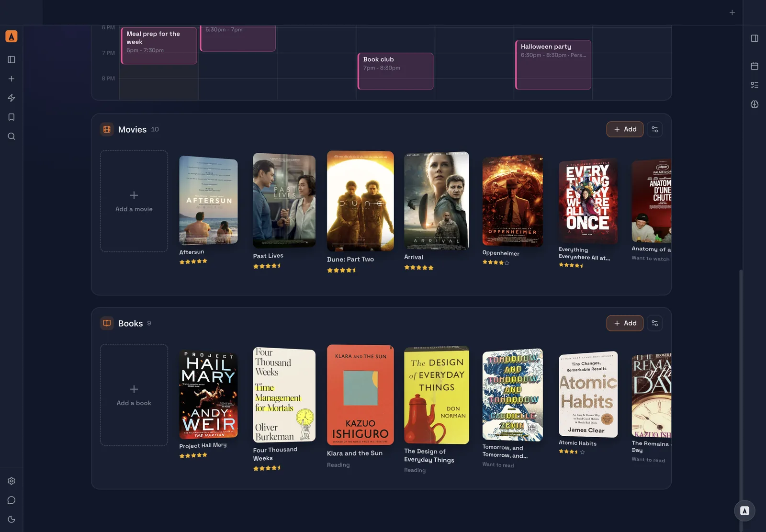
Task: Click Add button in Books section
Action: coord(625,323)
